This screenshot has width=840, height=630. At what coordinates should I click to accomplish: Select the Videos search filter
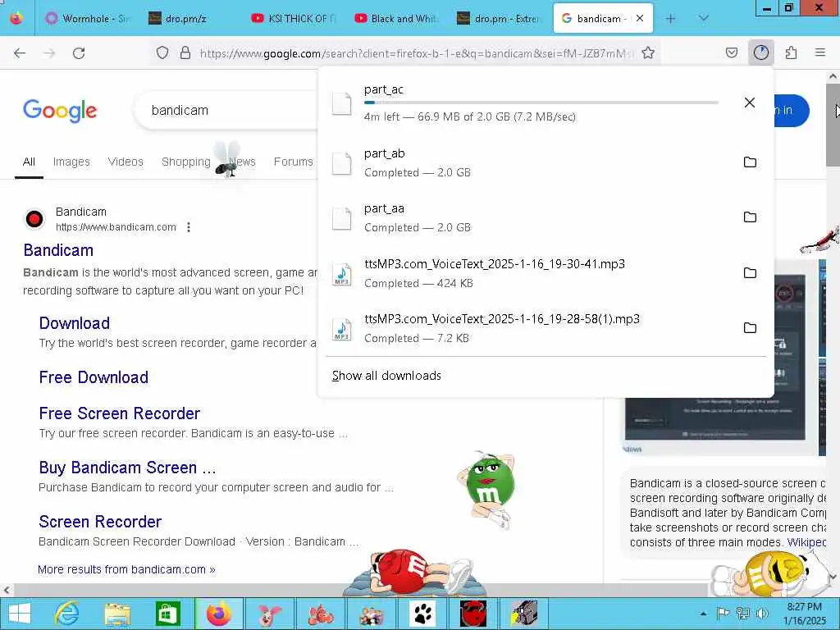click(126, 162)
